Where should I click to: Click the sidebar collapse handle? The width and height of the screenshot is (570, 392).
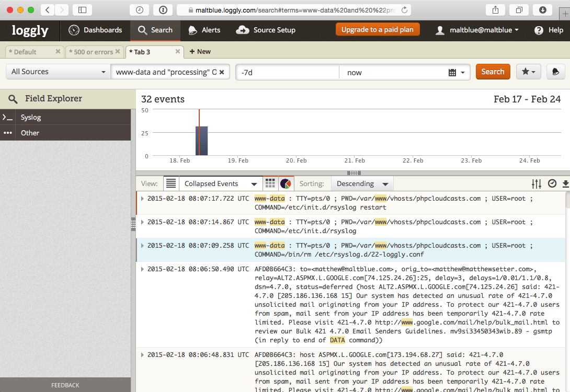click(x=133, y=224)
